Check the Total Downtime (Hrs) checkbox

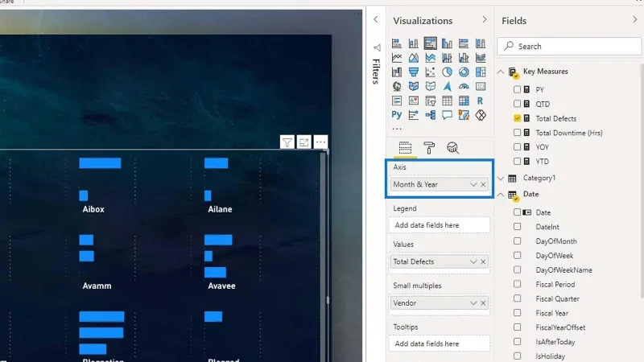(517, 133)
